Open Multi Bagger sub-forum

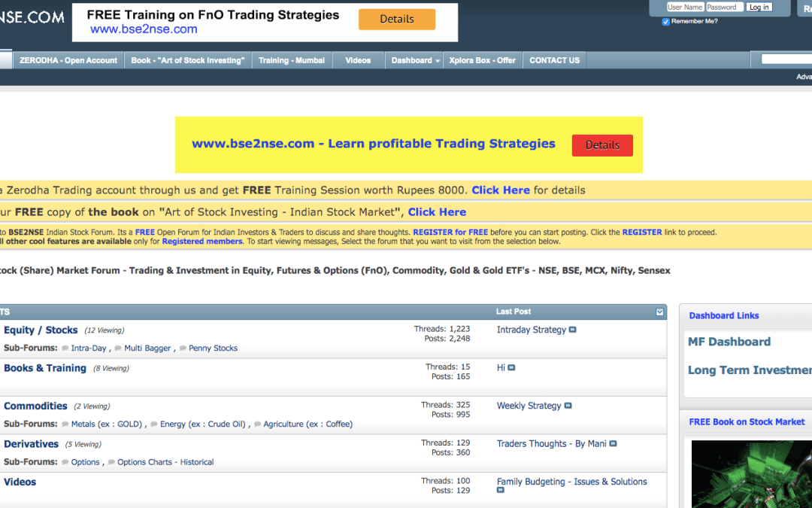[x=147, y=348]
